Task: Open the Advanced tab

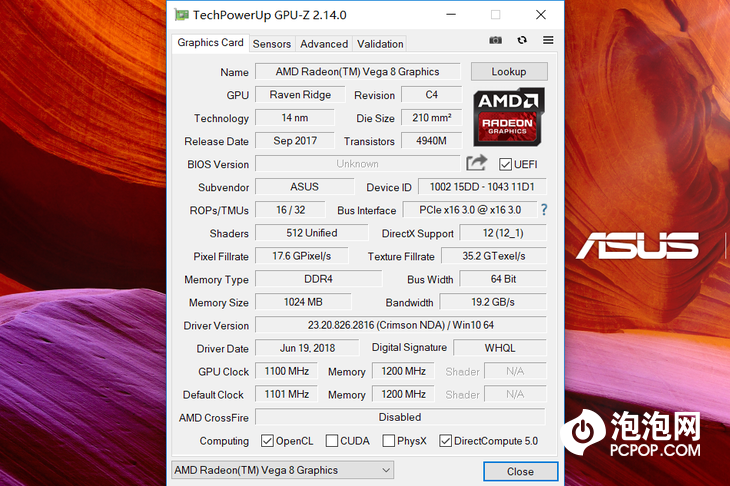Action: (324, 44)
